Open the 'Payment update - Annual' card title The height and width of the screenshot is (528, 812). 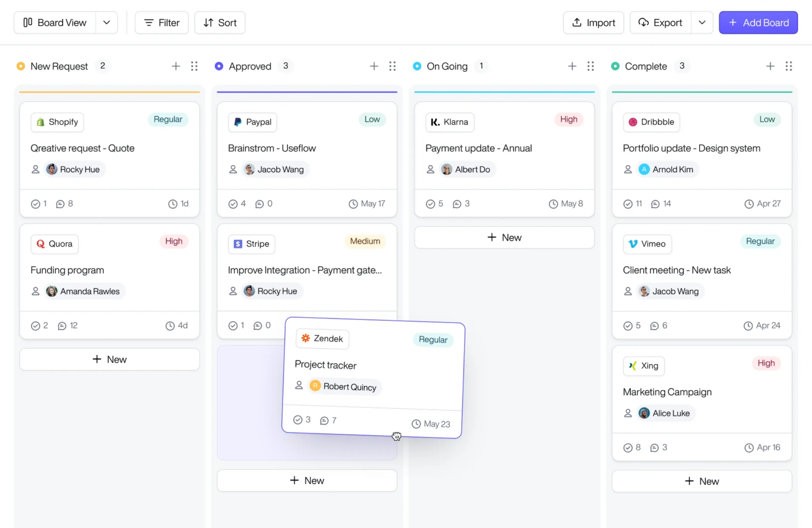pyautogui.click(x=479, y=148)
